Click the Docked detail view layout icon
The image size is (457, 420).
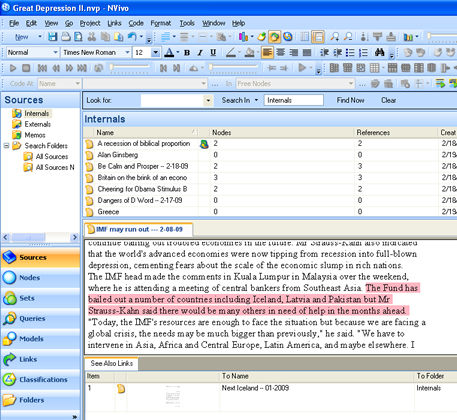tap(318, 37)
